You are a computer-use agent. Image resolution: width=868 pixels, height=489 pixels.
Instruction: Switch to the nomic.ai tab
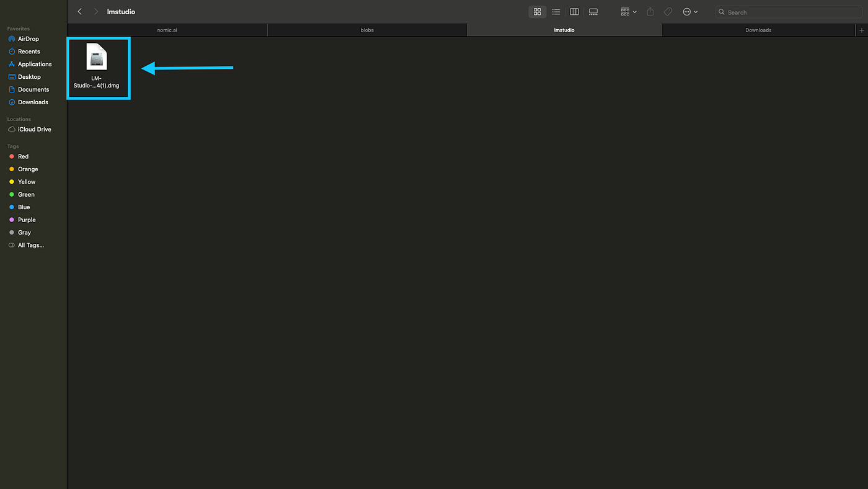click(x=167, y=30)
